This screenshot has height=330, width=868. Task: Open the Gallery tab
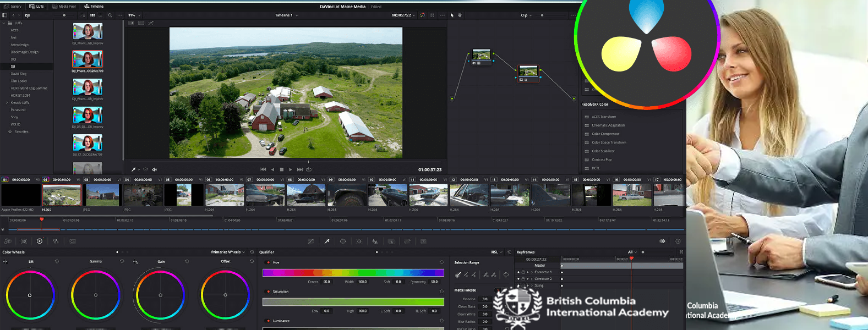(x=13, y=7)
